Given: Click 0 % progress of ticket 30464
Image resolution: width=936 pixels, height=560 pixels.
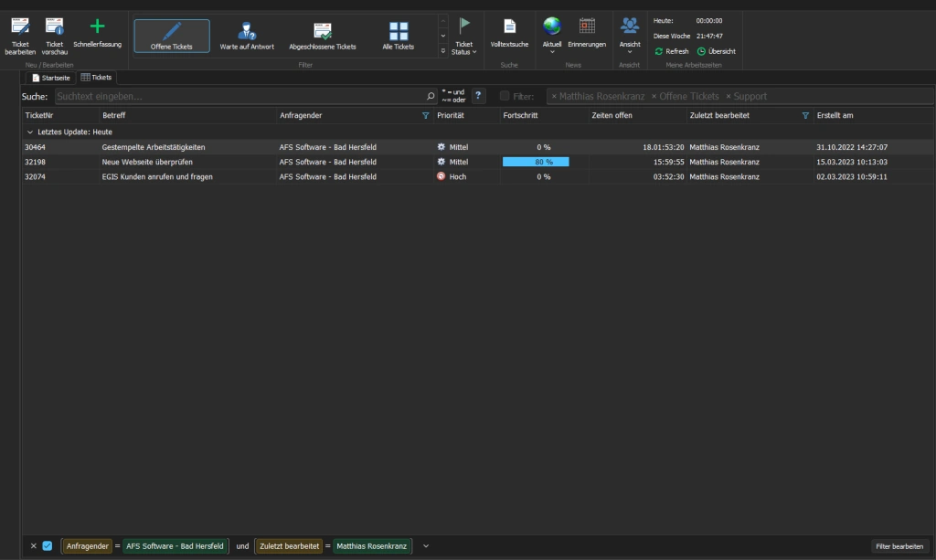Looking at the screenshot, I should click(x=543, y=147).
